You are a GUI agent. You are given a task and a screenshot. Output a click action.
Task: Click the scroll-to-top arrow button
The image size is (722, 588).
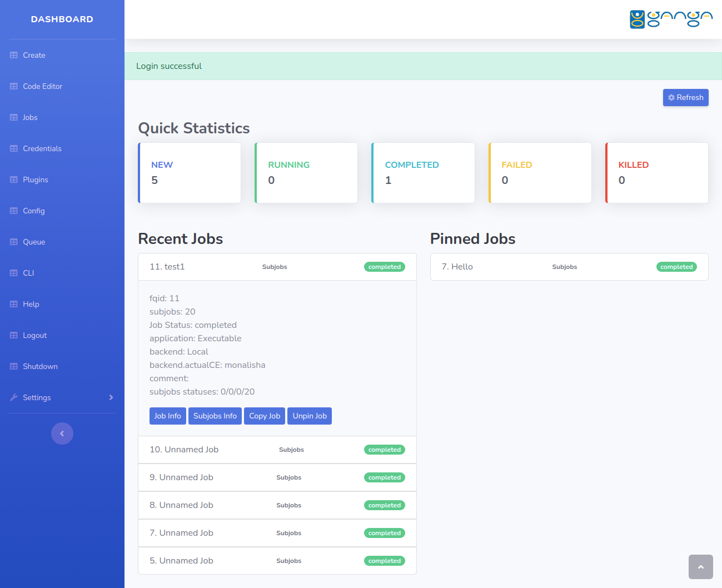(x=700, y=566)
